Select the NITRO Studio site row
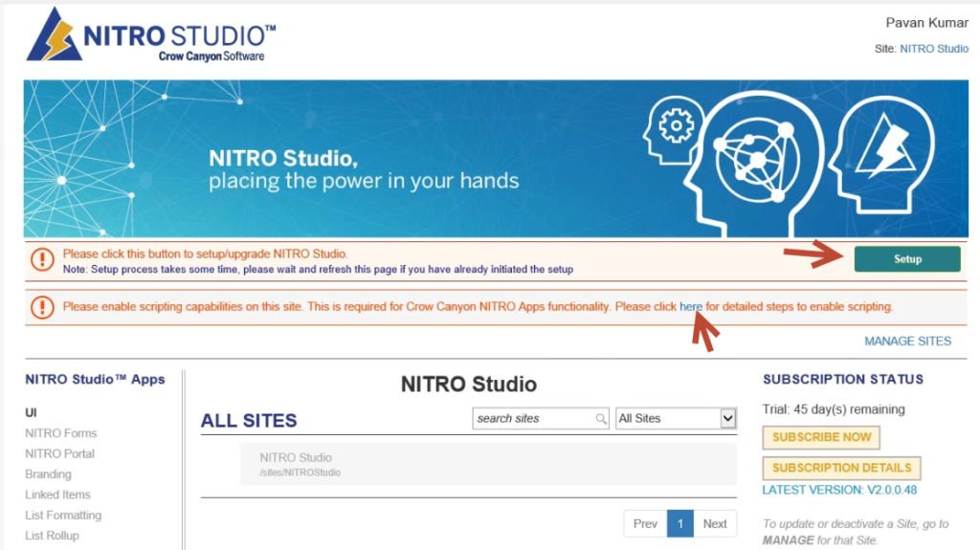Viewport: 980px width, 550px height. pos(488,464)
